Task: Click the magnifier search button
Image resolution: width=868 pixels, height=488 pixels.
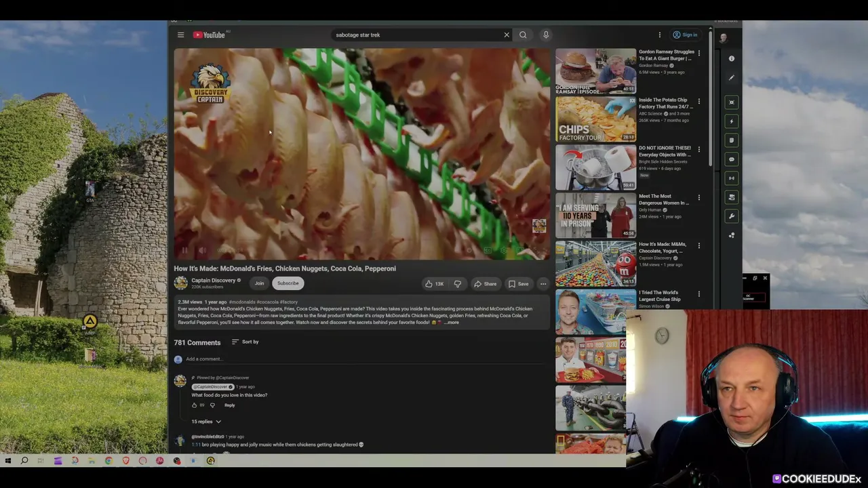Action: [x=523, y=35]
